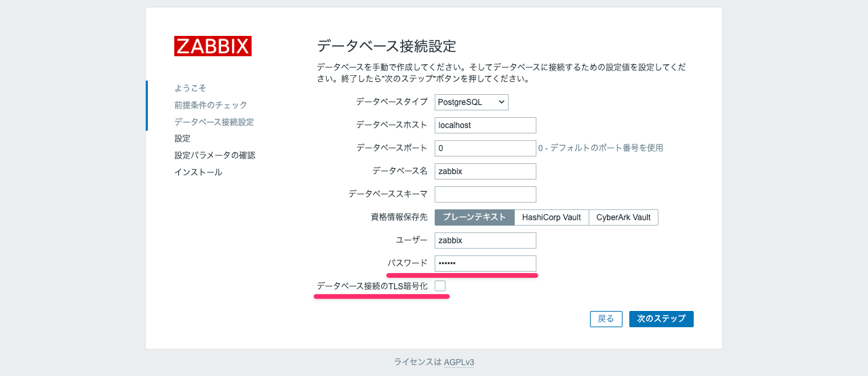Focus the データベースホスト localhost field
The image size is (868, 376).
(x=486, y=125)
